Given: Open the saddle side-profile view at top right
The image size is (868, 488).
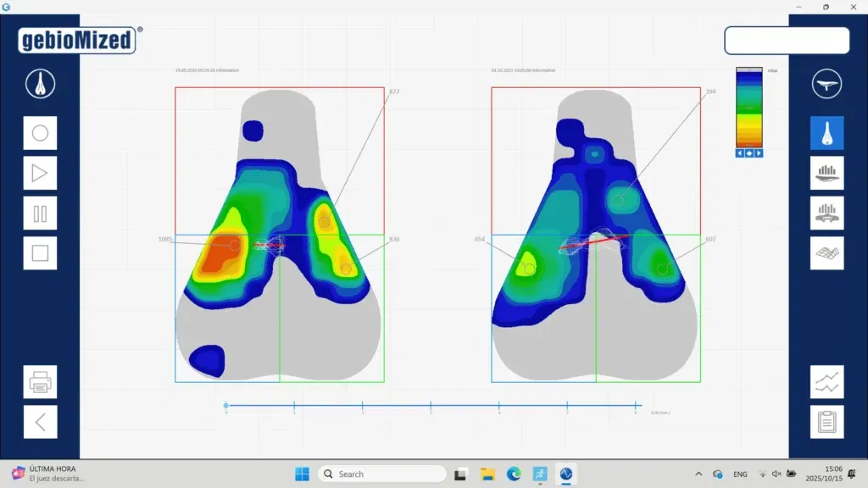Looking at the screenshot, I should pos(826,85).
